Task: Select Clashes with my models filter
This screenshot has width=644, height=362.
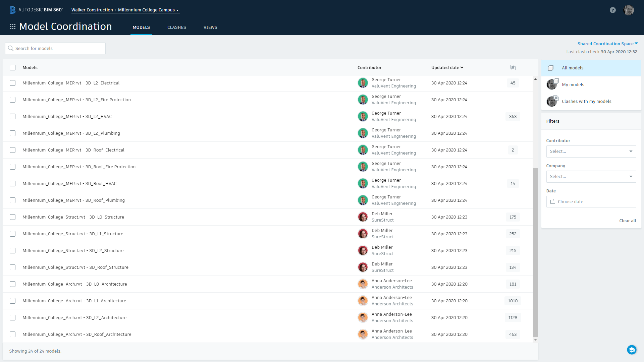Action: tap(586, 101)
